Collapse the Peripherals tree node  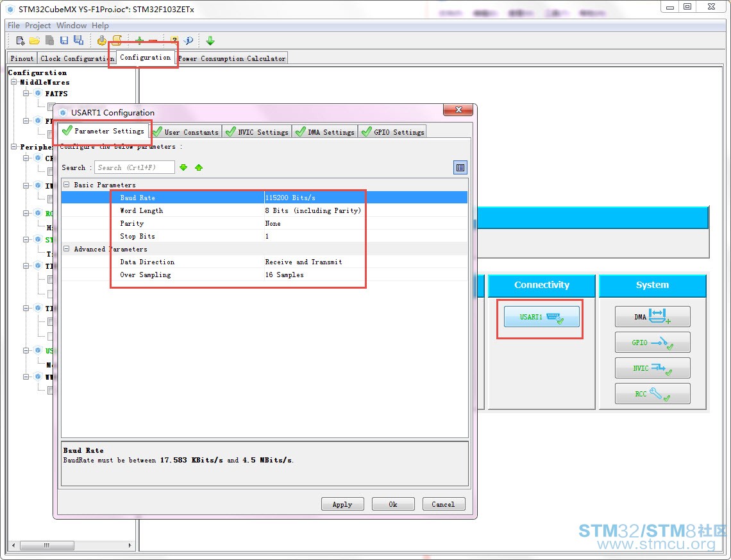pyautogui.click(x=14, y=147)
